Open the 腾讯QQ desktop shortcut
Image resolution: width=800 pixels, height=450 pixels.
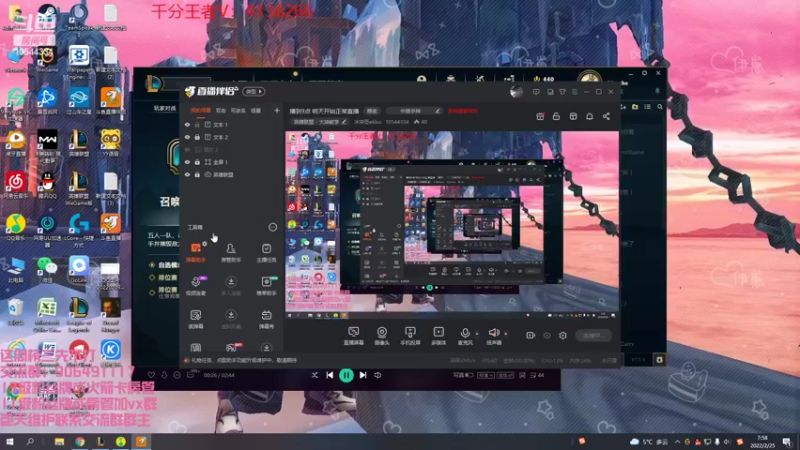tap(47, 186)
